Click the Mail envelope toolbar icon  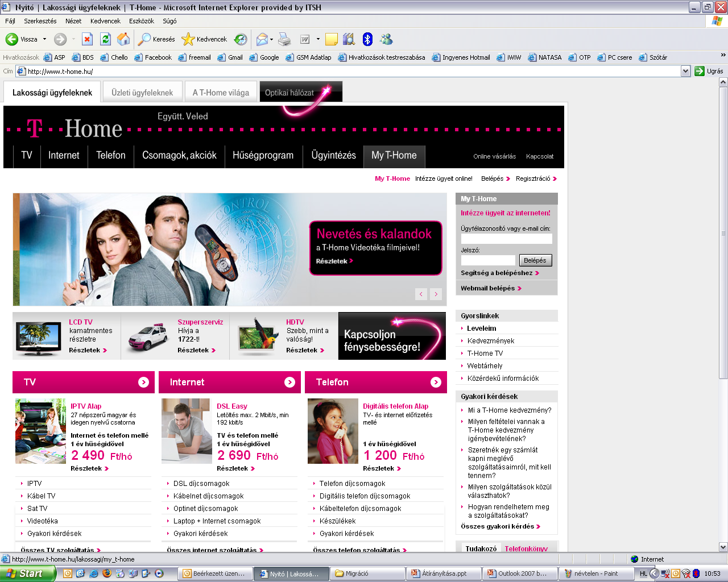click(x=262, y=39)
